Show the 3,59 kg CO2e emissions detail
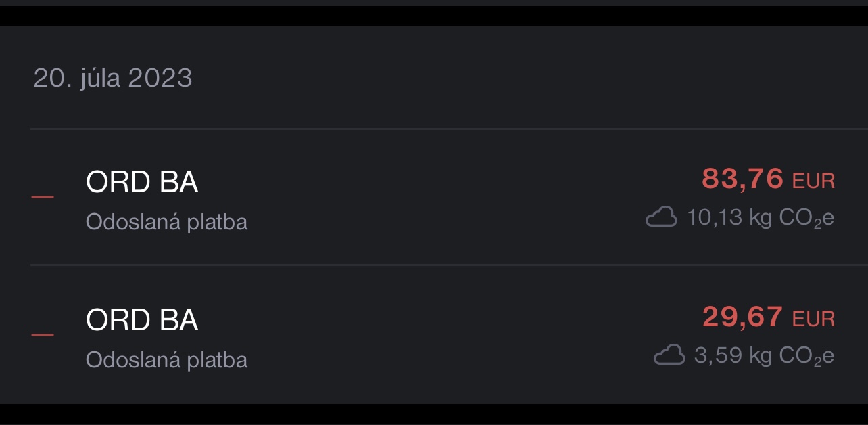Image resolution: width=868 pixels, height=425 pixels. pyautogui.click(x=764, y=355)
